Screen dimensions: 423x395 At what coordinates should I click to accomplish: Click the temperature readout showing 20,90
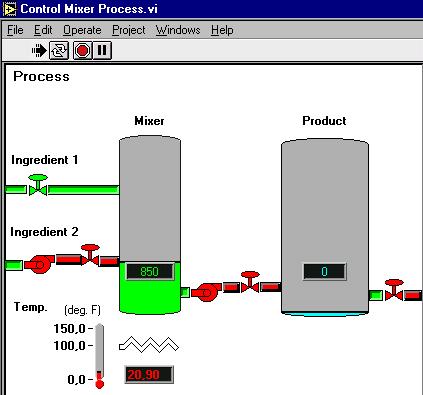coord(149,374)
